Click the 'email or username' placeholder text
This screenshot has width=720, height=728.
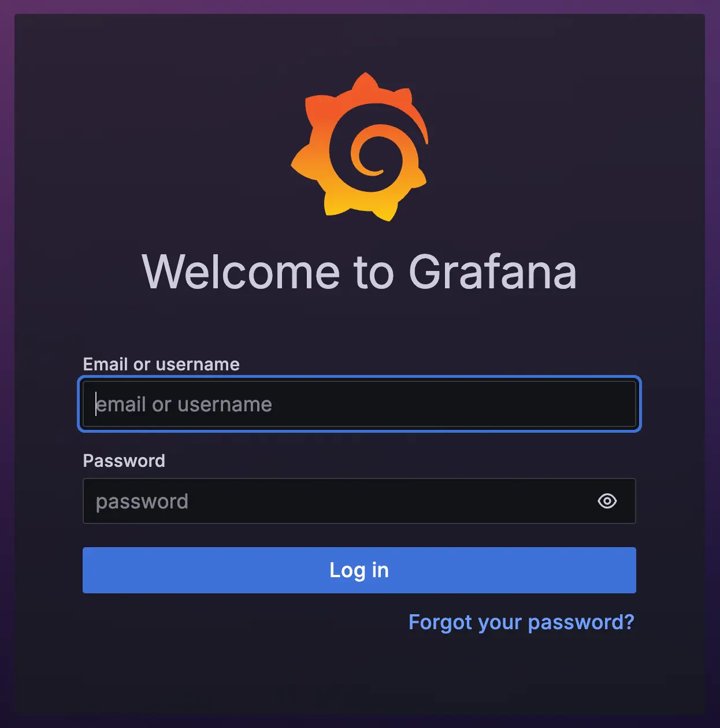coord(184,404)
